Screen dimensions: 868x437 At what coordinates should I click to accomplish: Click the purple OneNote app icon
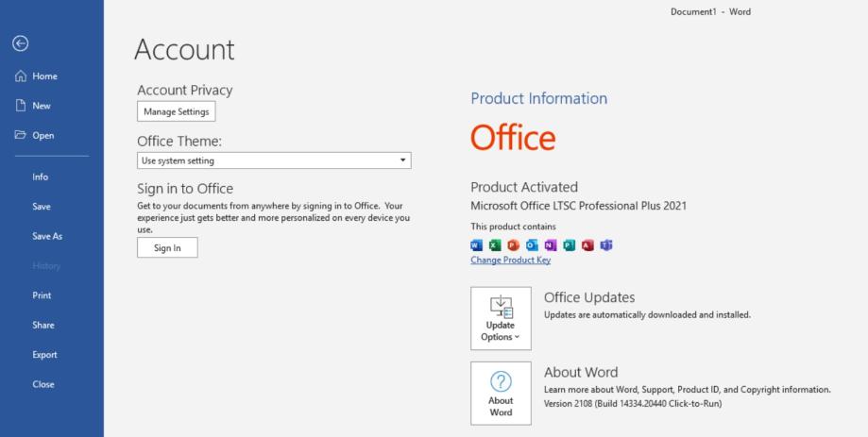pyautogui.click(x=551, y=245)
